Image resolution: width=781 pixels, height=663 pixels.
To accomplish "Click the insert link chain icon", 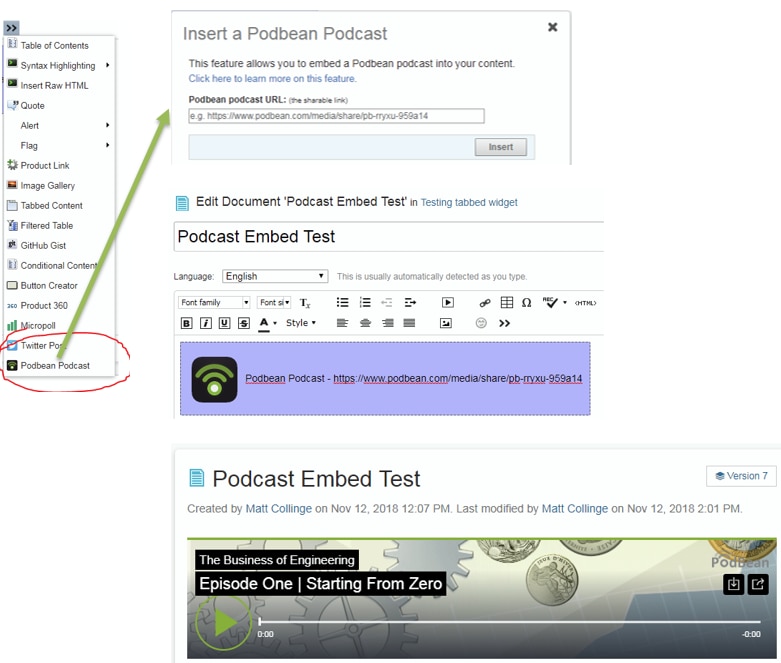I will click(x=485, y=303).
